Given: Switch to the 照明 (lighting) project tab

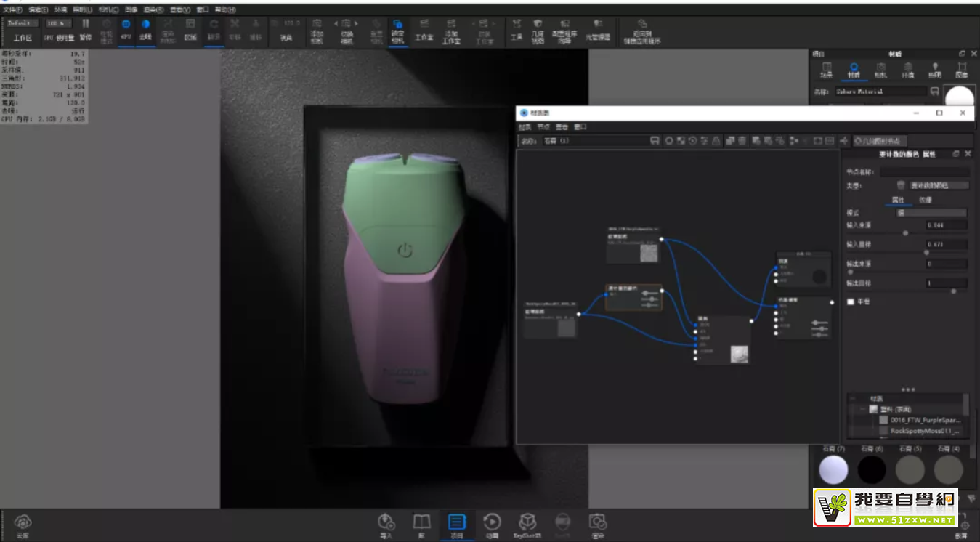Looking at the screenshot, I should click(x=934, y=69).
